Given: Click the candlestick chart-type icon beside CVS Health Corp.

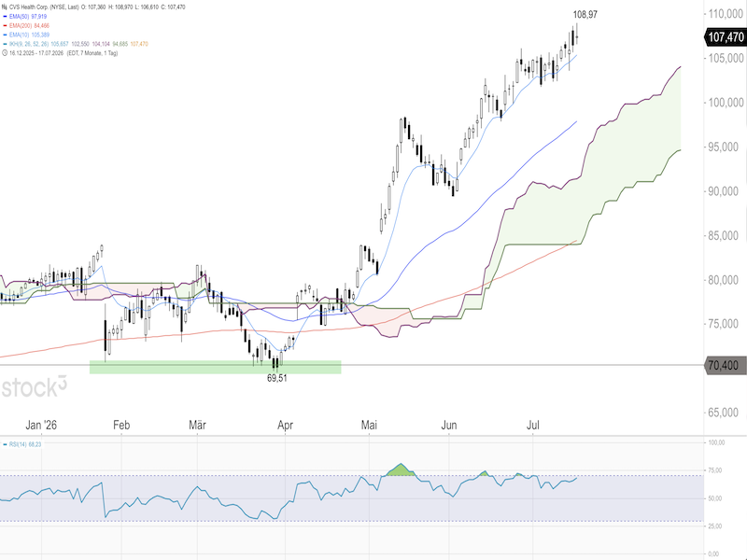Looking at the screenshot, I should tap(5, 7).
